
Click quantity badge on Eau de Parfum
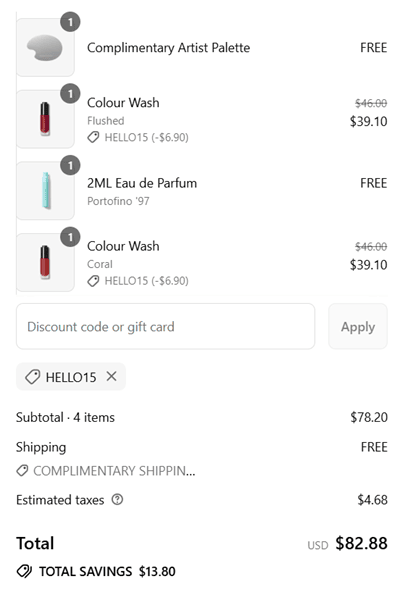[x=70, y=166]
